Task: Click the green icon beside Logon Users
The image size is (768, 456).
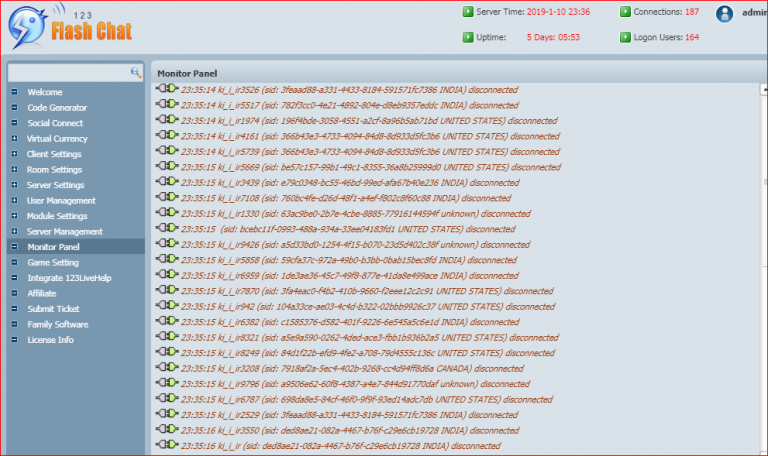Action: tap(625, 37)
